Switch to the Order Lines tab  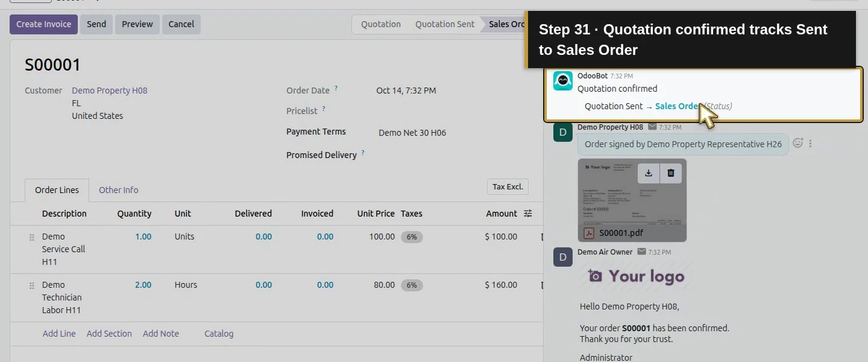57,190
